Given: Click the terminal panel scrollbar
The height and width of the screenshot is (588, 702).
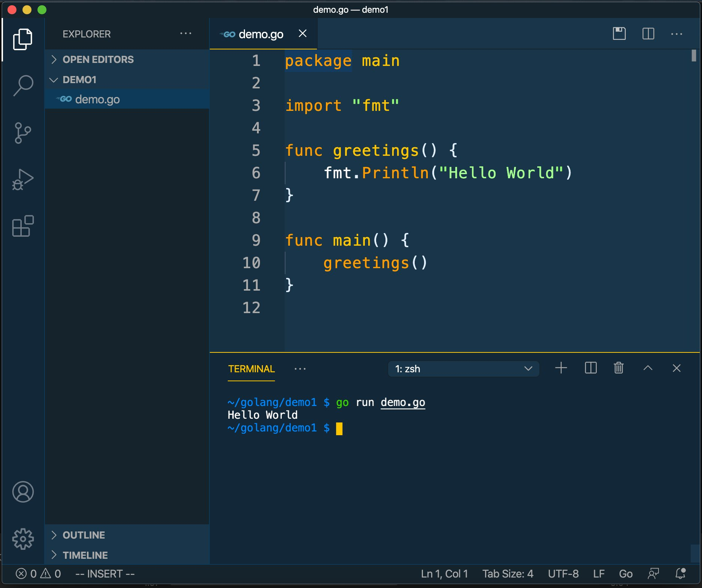Looking at the screenshot, I should click(695, 554).
